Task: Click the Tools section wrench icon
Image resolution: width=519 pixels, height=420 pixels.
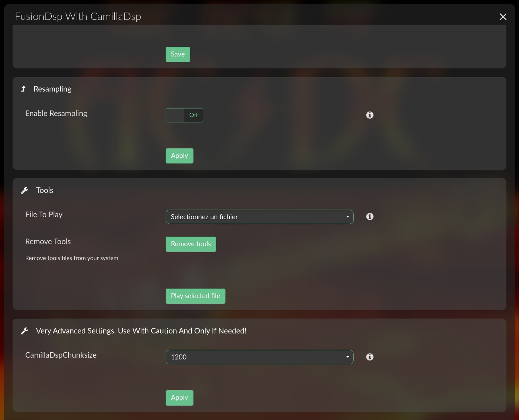Action: 25,190
